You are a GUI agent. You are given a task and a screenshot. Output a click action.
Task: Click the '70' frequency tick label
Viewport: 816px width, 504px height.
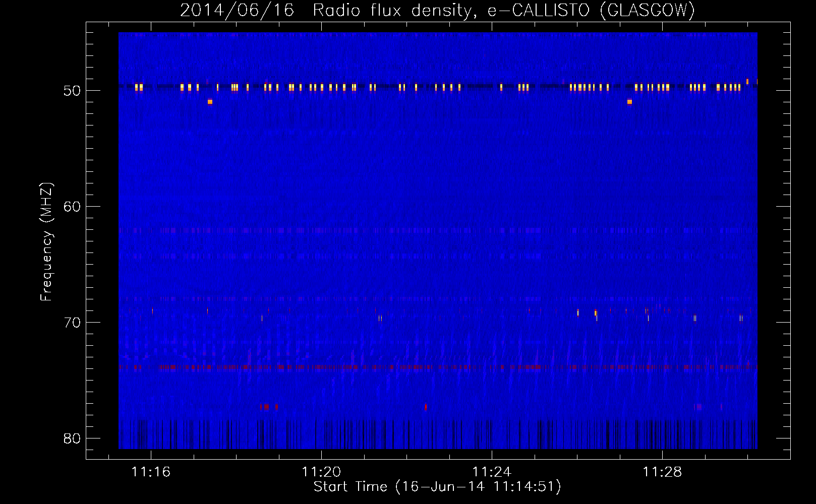(72, 323)
